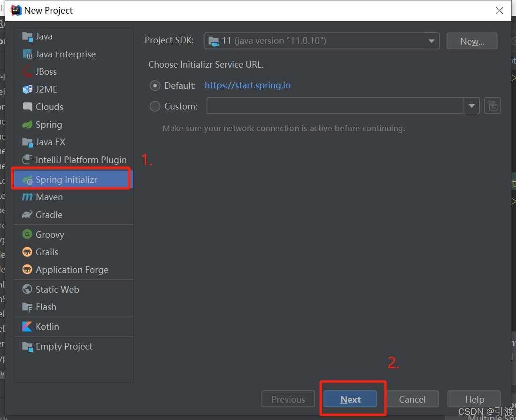This screenshot has height=420, width=516.
Task: Click the J2ME icon
Action: tap(27, 89)
